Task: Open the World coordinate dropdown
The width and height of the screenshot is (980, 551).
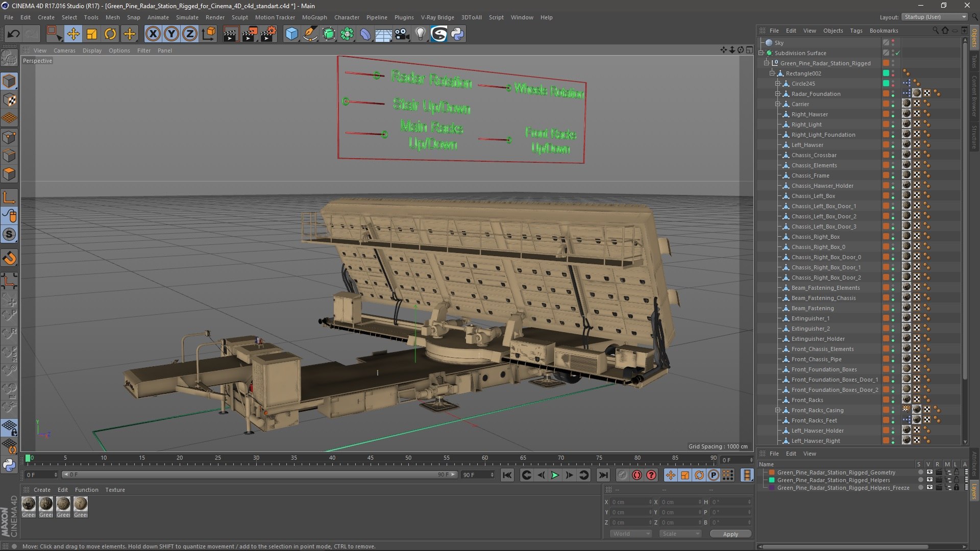Action: [631, 534]
